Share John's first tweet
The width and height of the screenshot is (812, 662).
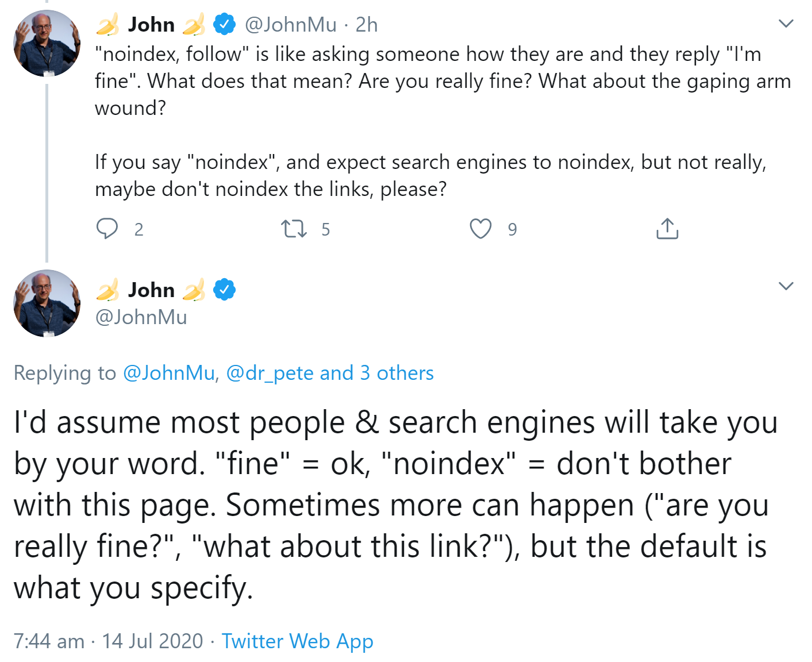pyautogui.click(x=666, y=229)
